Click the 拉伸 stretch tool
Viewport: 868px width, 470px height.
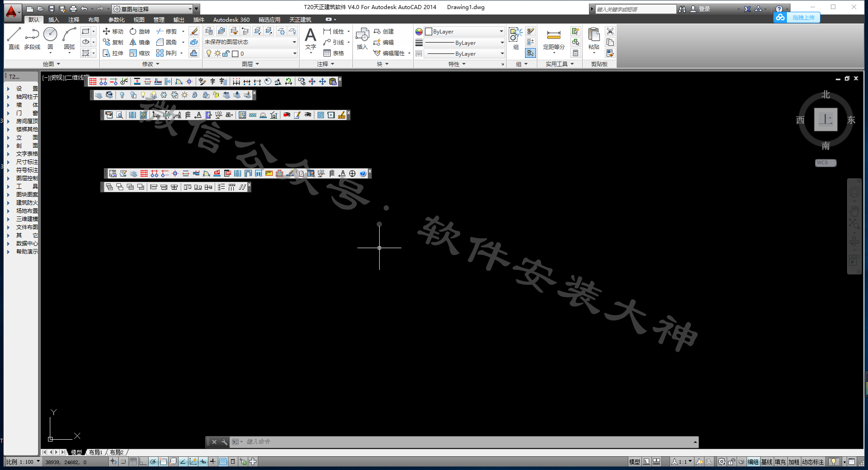tap(113, 53)
